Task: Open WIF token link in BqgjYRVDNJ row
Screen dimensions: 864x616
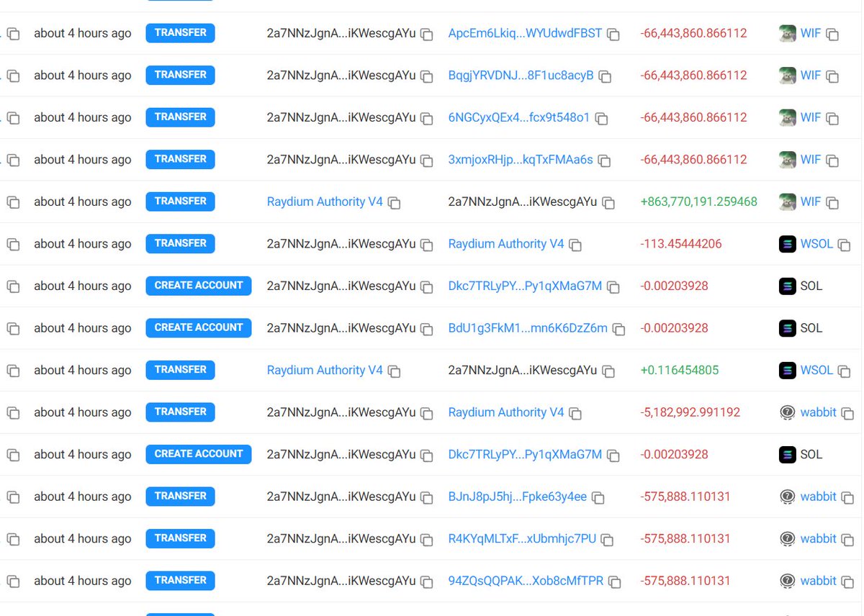Action: click(x=811, y=75)
